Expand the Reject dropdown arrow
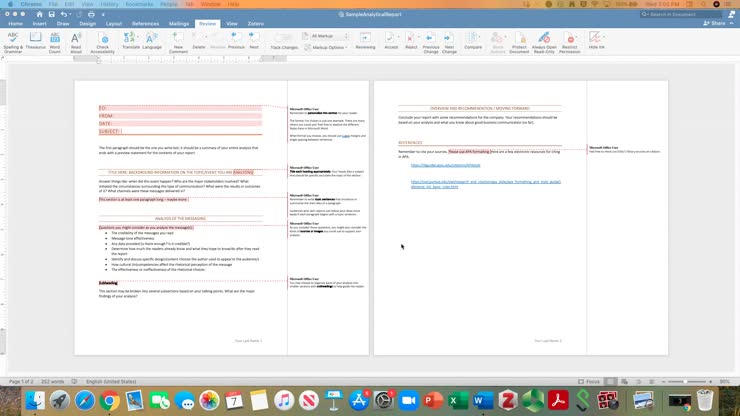 418,37
